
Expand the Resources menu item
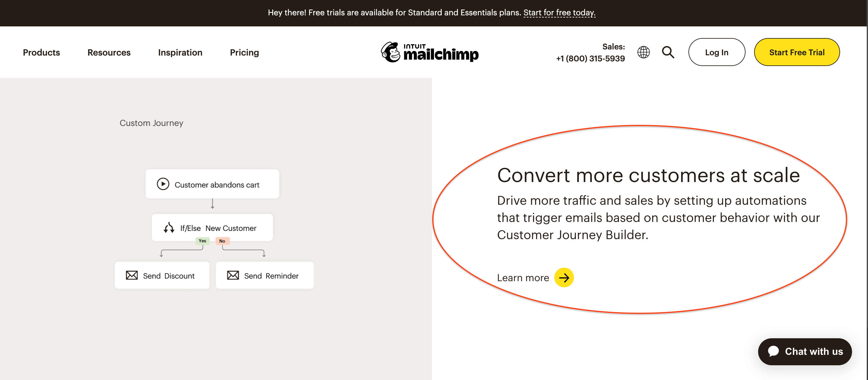click(109, 52)
